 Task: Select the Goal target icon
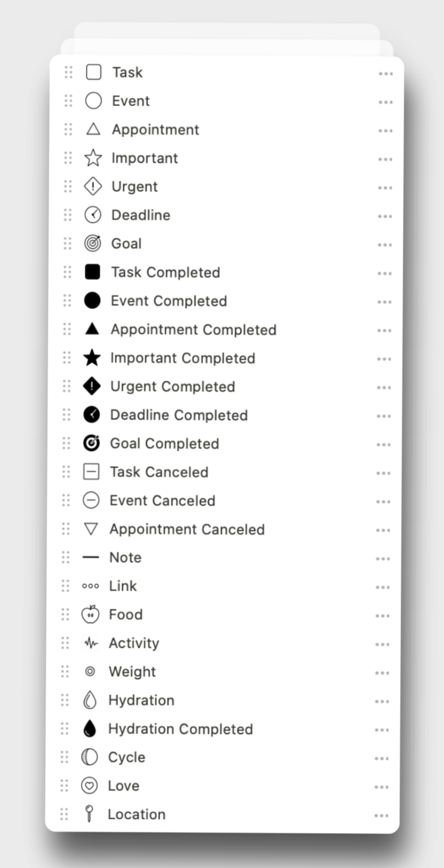(x=92, y=243)
